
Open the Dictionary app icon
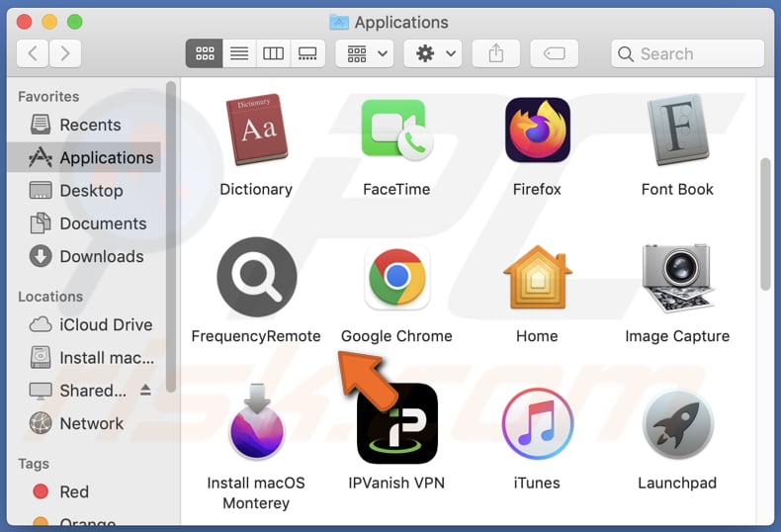(256, 130)
